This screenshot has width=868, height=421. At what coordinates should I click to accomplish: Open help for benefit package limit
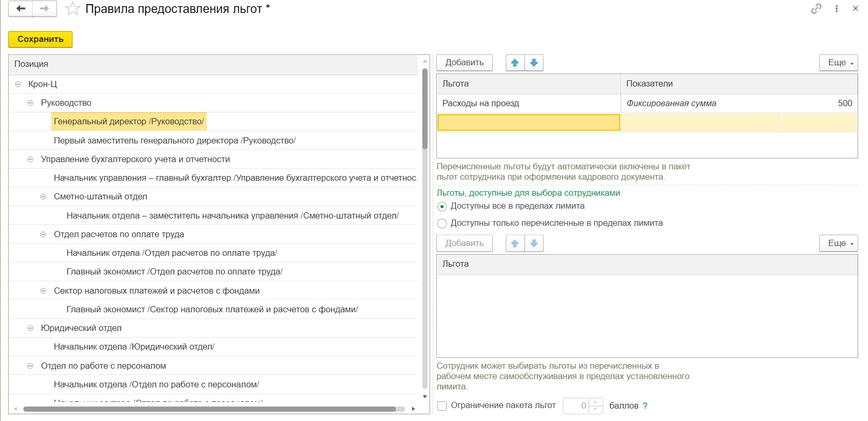645,406
